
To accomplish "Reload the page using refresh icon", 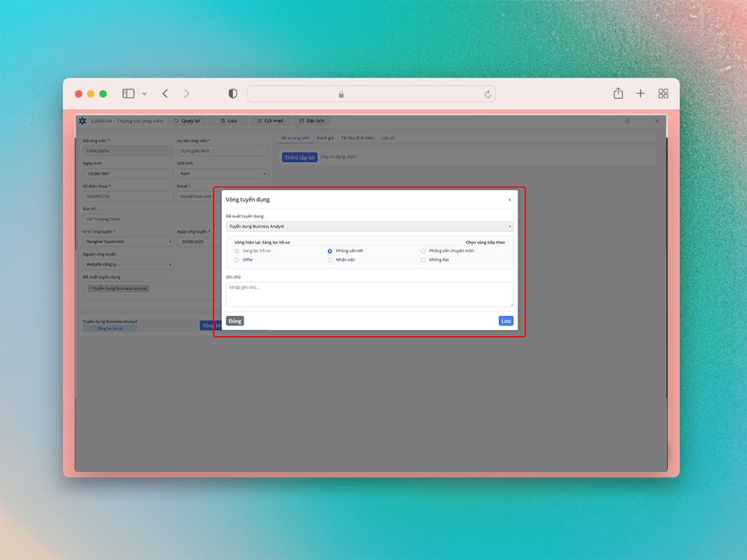I will (x=488, y=94).
